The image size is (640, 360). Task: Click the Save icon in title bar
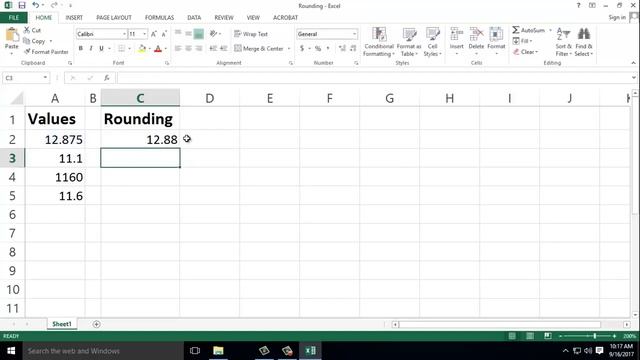22,5
